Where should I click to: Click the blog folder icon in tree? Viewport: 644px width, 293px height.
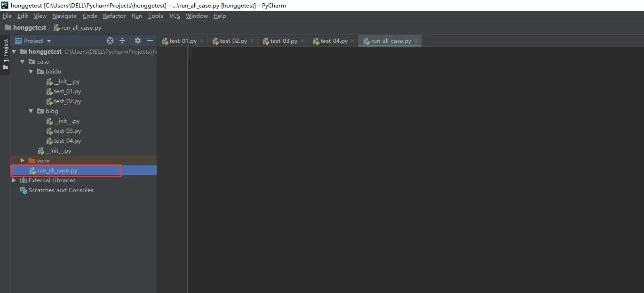40,111
